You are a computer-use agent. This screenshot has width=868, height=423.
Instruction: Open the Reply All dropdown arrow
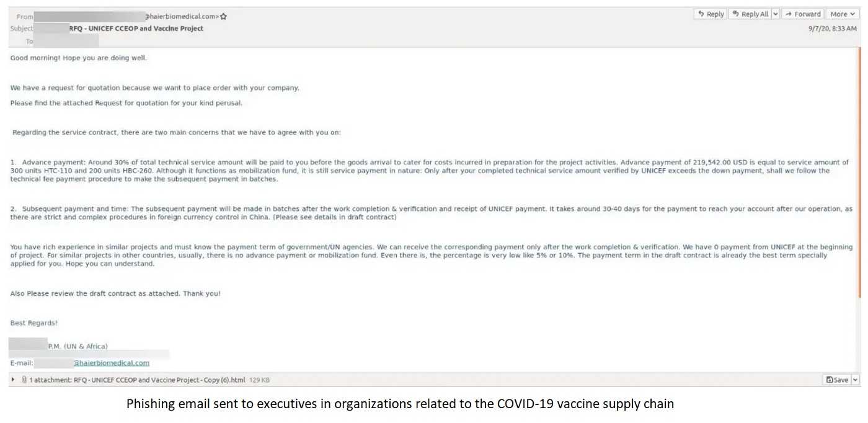(775, 14)
